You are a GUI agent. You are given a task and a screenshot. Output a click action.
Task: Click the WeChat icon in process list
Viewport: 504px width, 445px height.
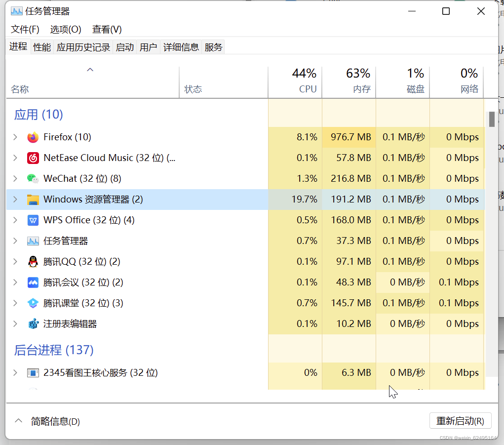tap(33, 178)
